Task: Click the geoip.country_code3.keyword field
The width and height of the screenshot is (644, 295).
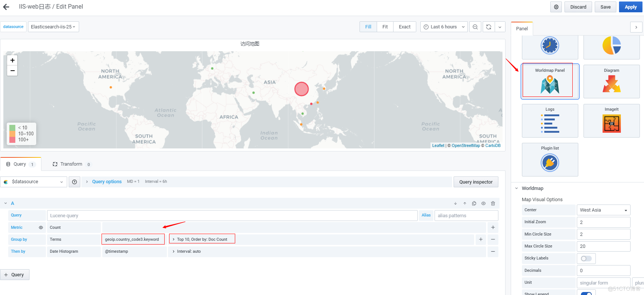Action: [133, 239]
